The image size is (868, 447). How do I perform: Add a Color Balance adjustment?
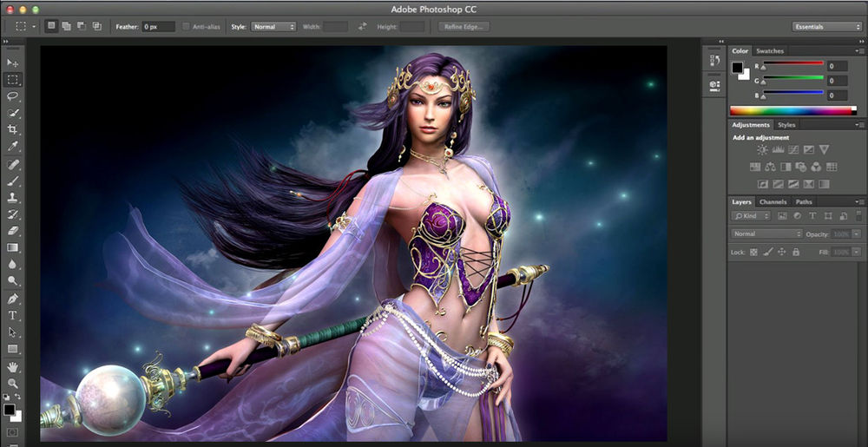770,167
